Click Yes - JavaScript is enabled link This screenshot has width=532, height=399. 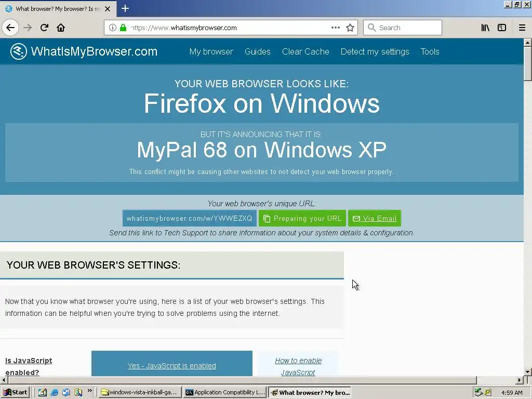point(171,366)
